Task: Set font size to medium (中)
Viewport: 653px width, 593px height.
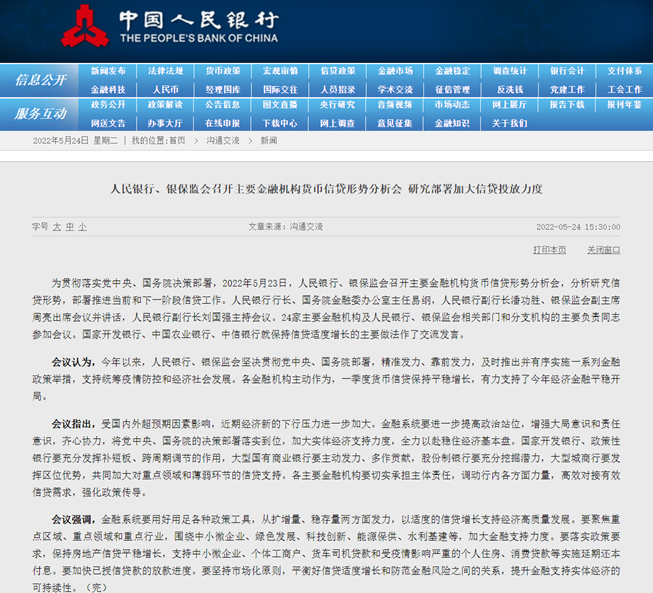Action: click(69, 227)
